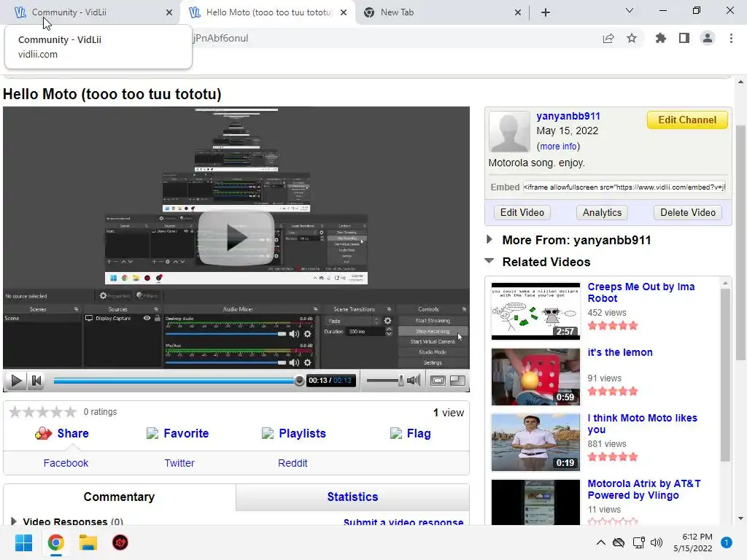Image resolution: width=747 pixels, height=560 pixels.
Task: Show more info about the video
Action: click(x=558, y=146)
